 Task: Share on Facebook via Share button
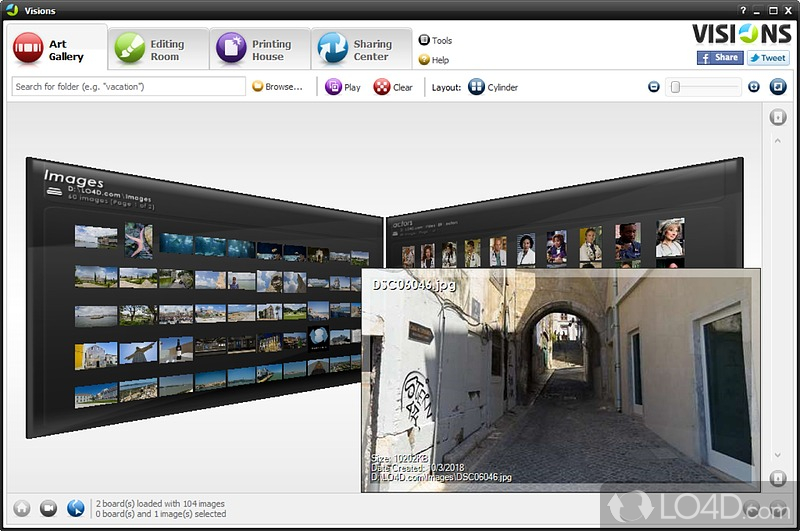(x=719, y=58)
